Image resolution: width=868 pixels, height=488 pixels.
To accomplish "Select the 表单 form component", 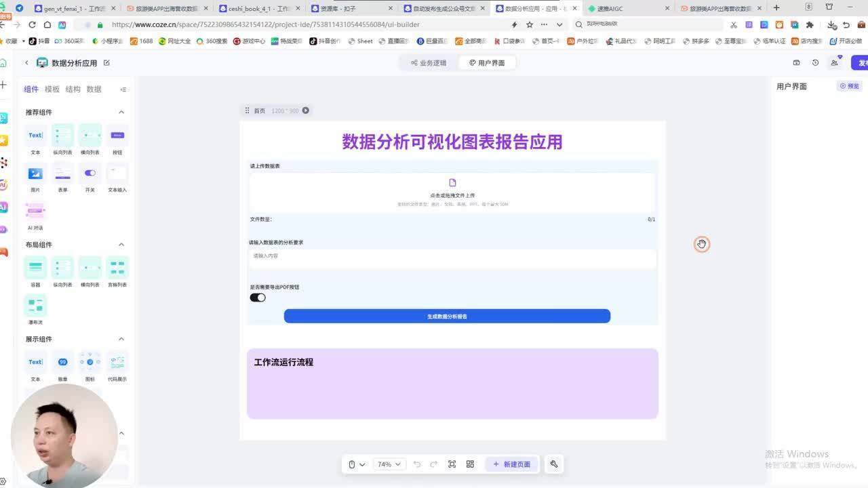I will (62, 175).
